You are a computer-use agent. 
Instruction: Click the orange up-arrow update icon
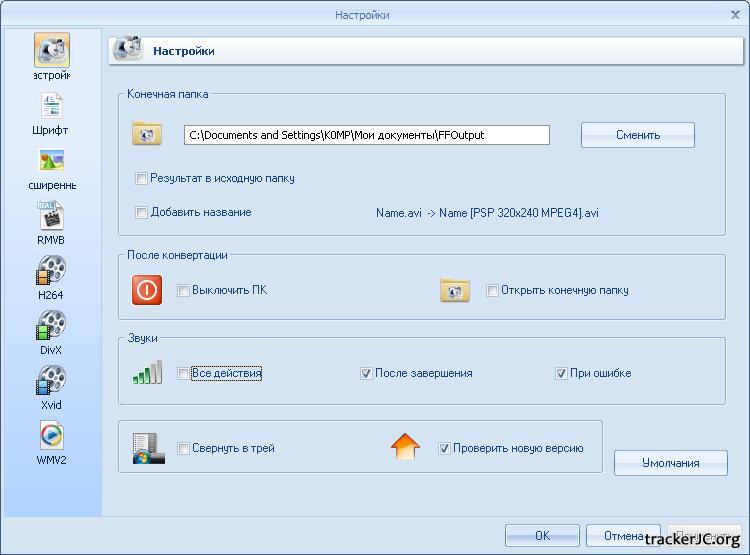405,448
